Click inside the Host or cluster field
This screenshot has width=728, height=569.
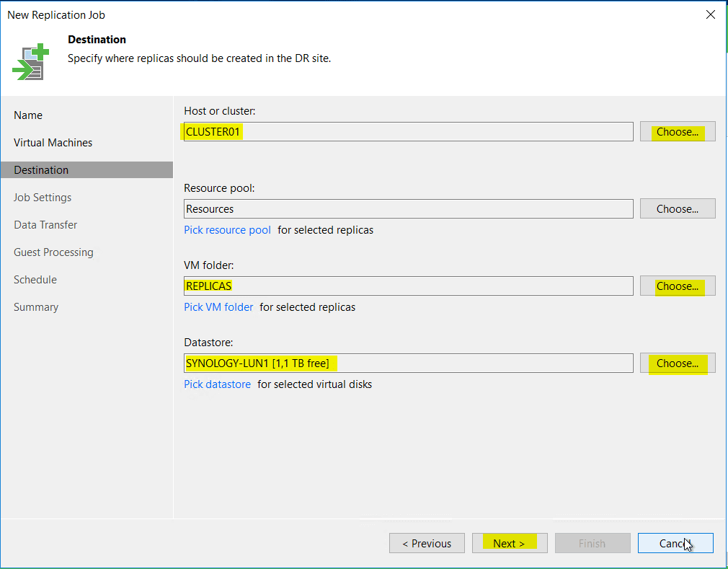click(407, 131)
